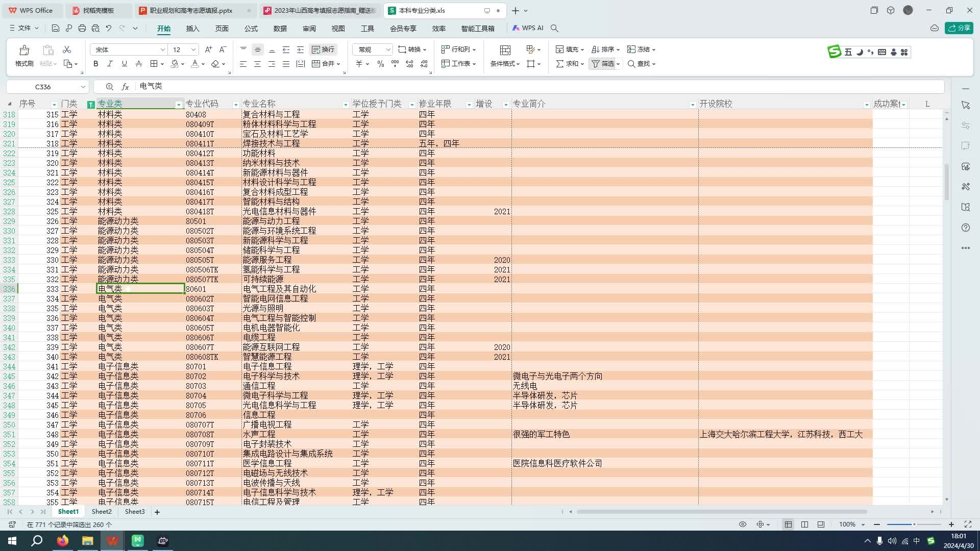Image resolution: width=980 pixels, height=551 pixels.
Task: Open the 专业类 column filter dropdown
Action: pos(179,104)
